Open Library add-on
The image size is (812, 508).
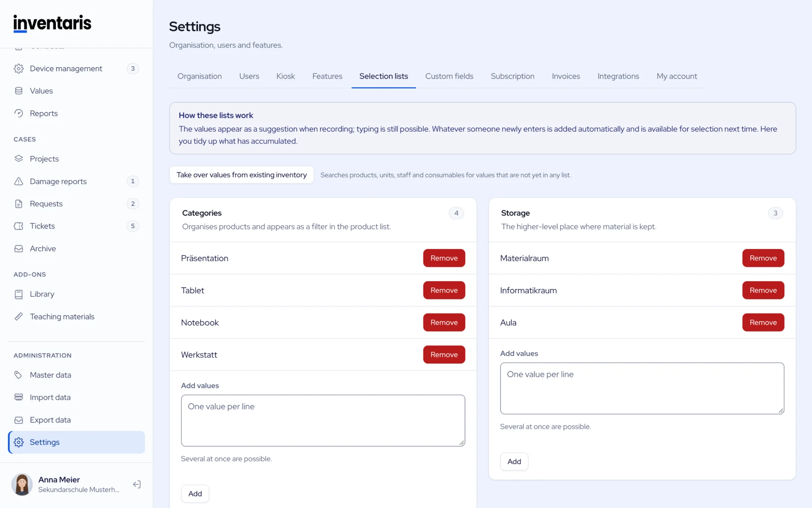coord(77,294)
